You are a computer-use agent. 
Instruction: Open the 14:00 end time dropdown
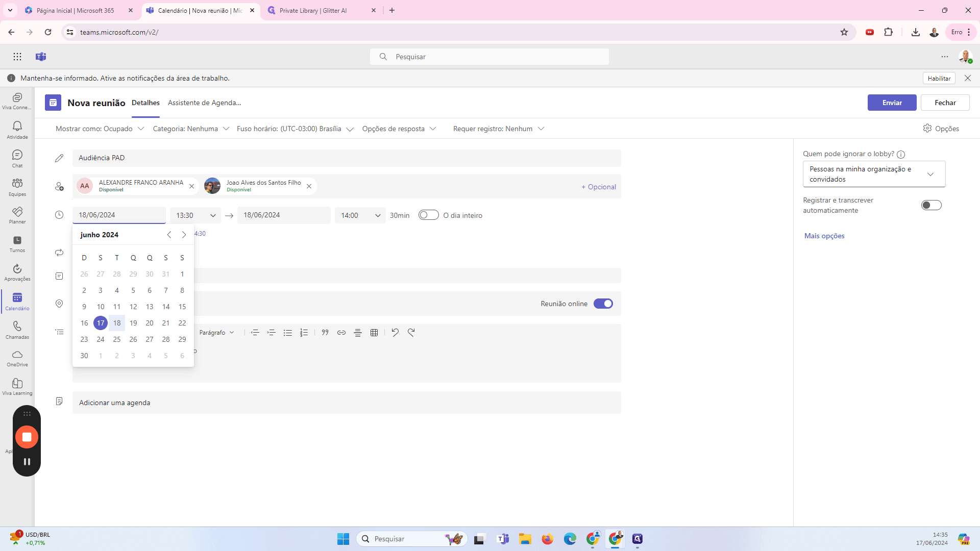tap(360, 215)
